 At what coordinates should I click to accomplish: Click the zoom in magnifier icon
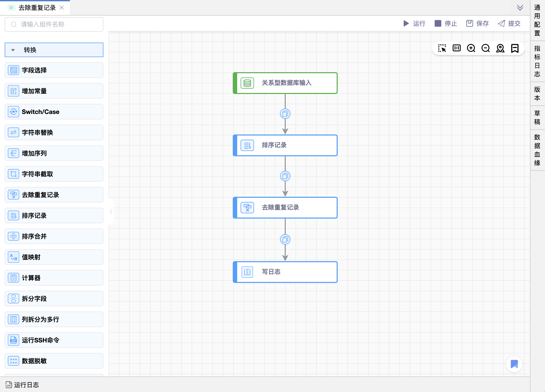[471, 48]
